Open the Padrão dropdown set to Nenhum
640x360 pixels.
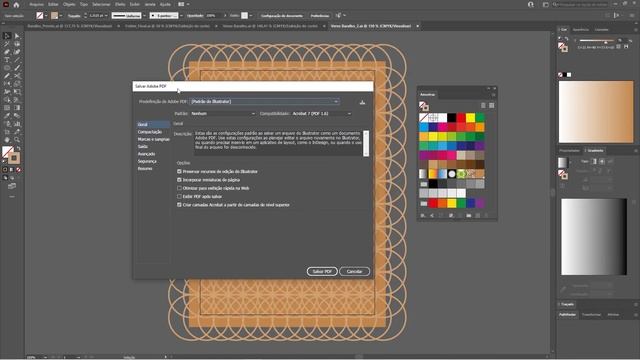point(223,113)
